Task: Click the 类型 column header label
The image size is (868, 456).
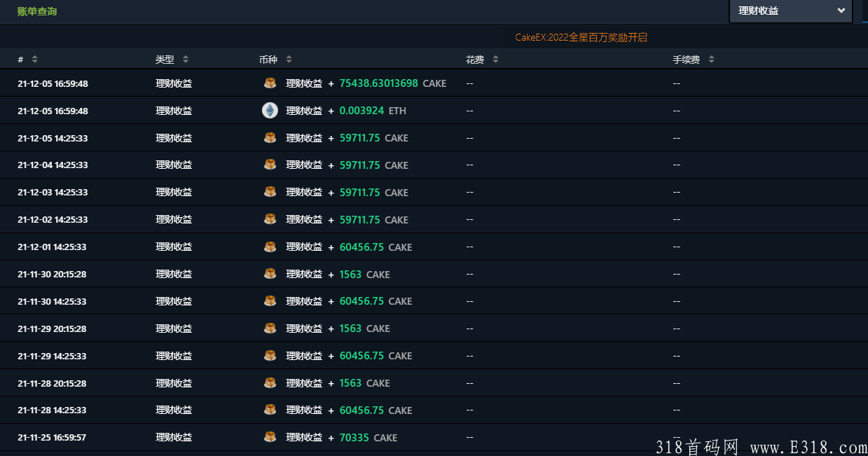Action: click(165, 60)
